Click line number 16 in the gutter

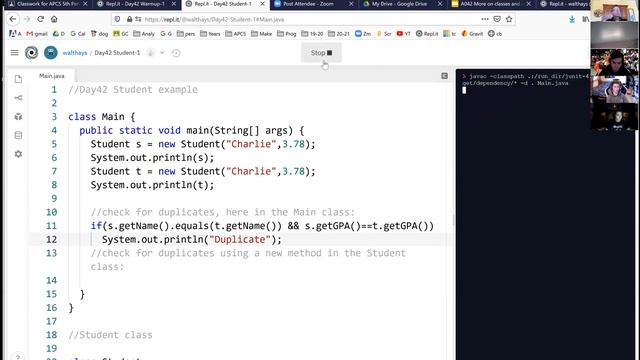tap(51, 308)
